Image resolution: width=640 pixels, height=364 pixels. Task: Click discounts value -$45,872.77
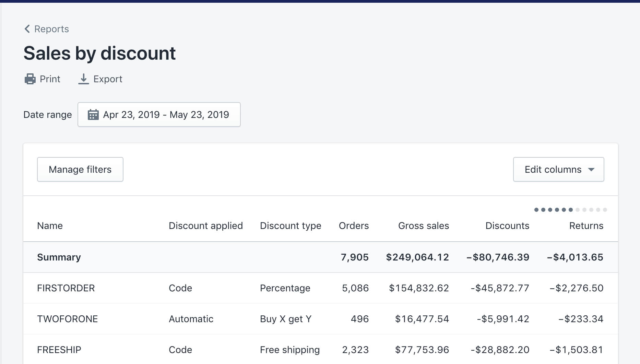click(500, 288)
